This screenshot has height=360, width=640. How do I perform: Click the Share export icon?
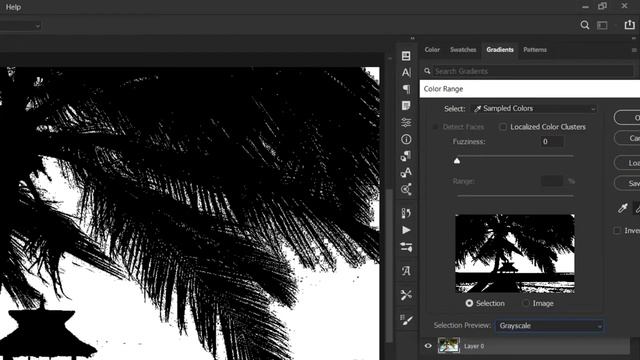pyautogui.click(x=629, y=24)
